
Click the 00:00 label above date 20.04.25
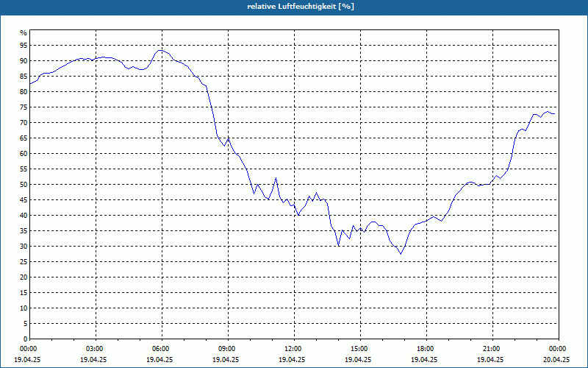pyautogui.click(x=559, y=349)
